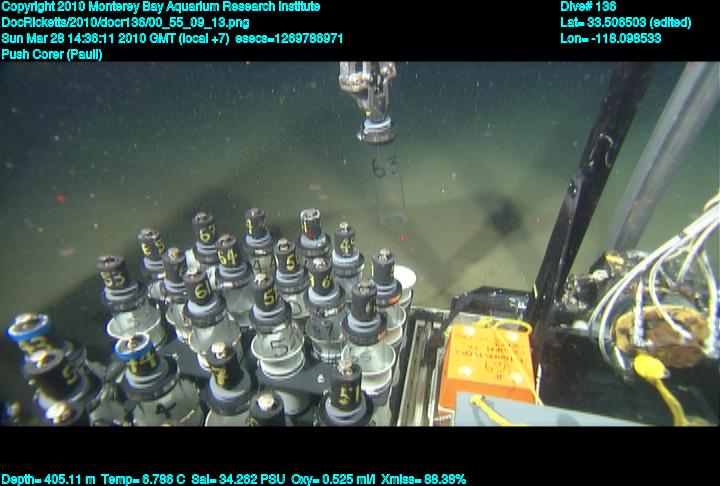The height and width of the screenshot is (486, 720).
Task: Select the esecs=1269786971 value
Action: point(289,38)
